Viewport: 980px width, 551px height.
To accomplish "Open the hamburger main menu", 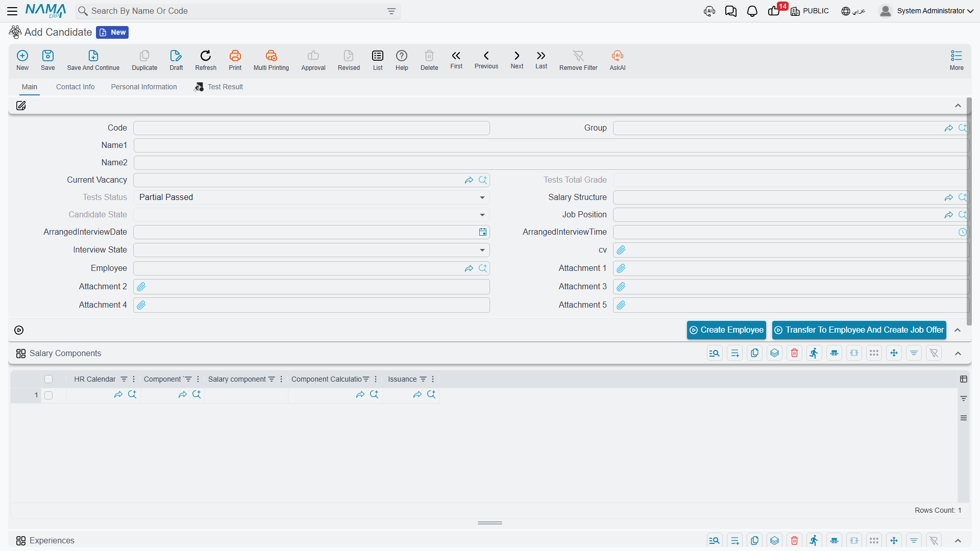I will coord(12,11).
